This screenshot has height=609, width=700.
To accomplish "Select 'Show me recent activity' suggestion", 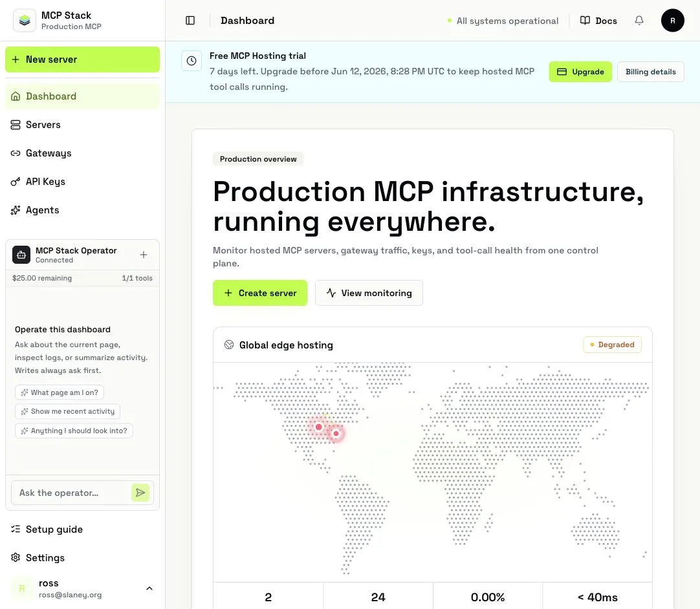I will point(67,411).
